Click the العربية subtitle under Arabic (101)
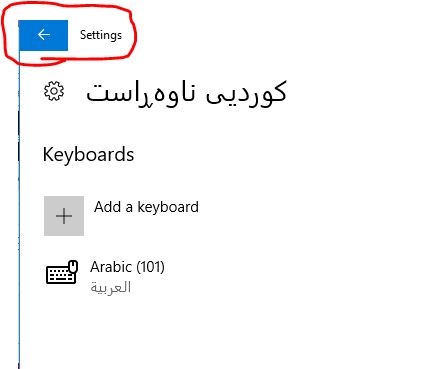This screenshot has width=430, height=369. click(x=111, y=287)
